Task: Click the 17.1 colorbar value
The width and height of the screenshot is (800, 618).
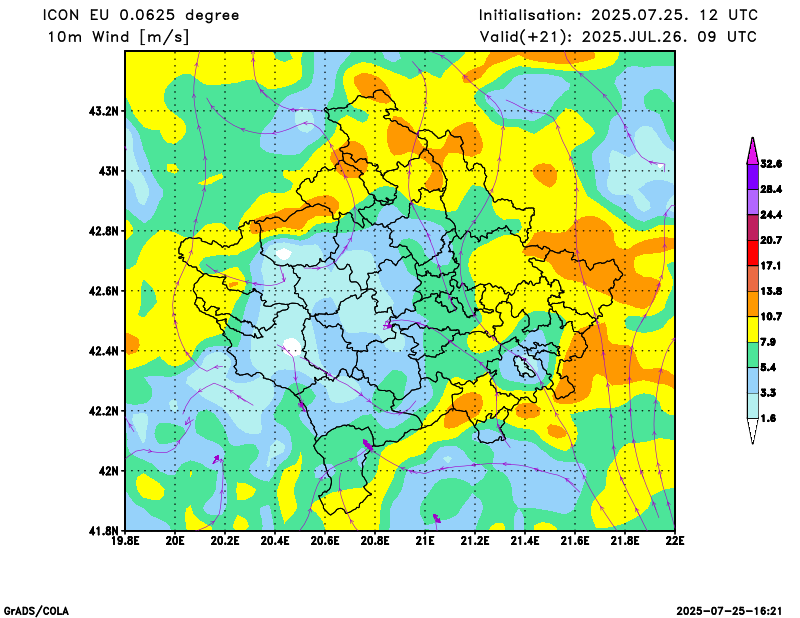Action: tap(771, 266)
